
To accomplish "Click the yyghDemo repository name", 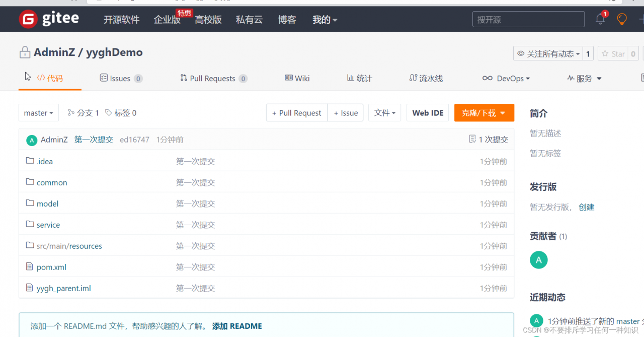I will (114, 52).
